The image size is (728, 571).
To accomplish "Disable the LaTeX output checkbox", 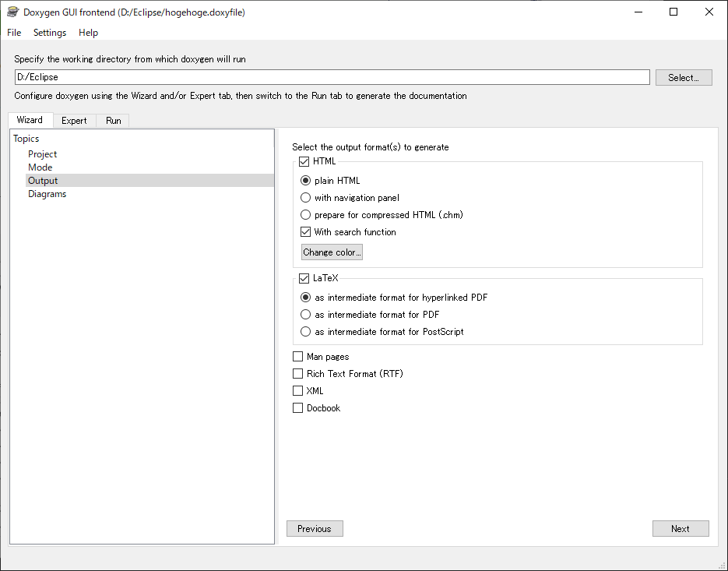I will 304,278.
